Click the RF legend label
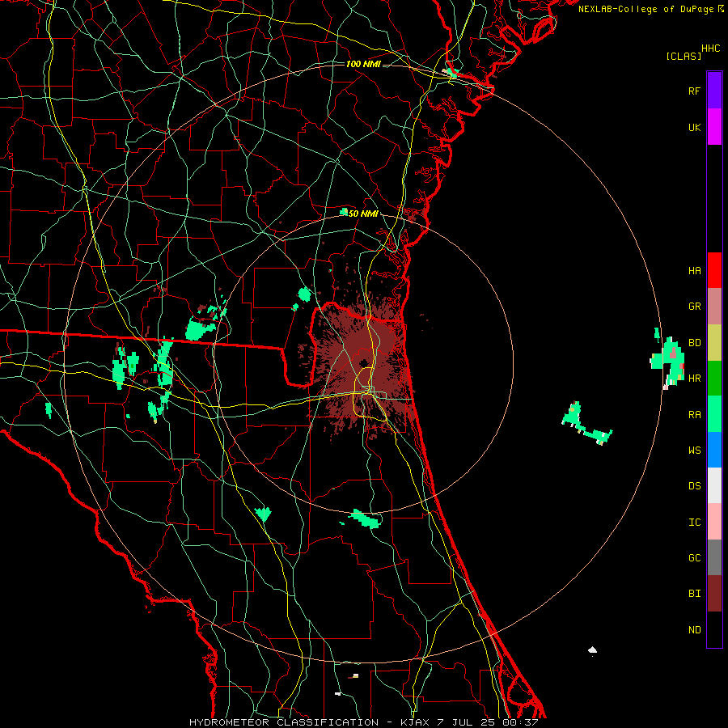 tap(694, 91)
